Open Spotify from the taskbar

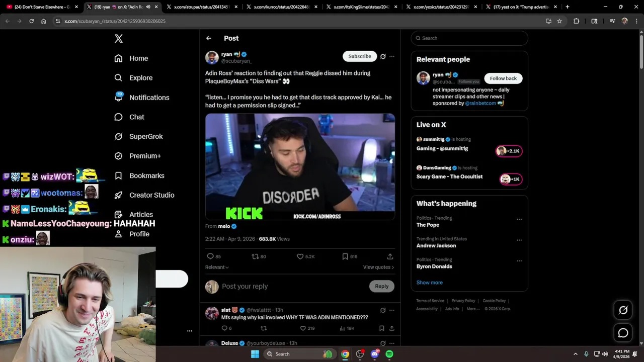point(389,354)
